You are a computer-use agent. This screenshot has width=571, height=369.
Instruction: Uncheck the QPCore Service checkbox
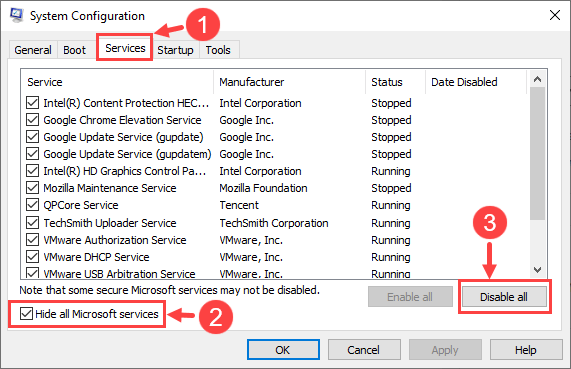point(32,205)
